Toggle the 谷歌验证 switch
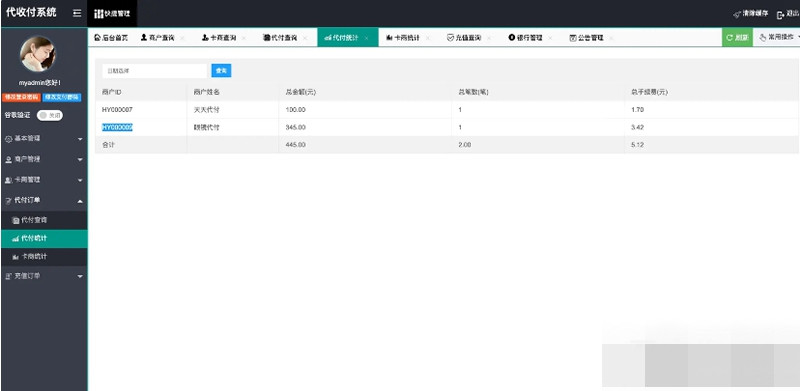800x391 pixels. [50, 116]
